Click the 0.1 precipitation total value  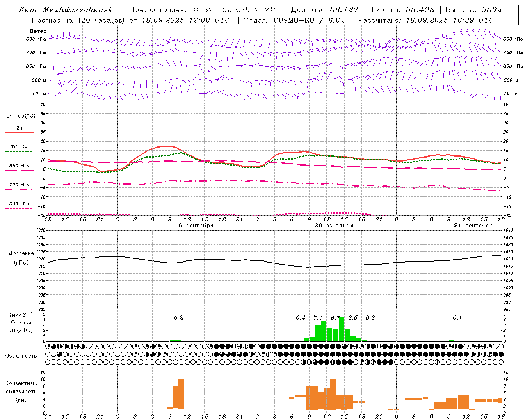point(457,317)
